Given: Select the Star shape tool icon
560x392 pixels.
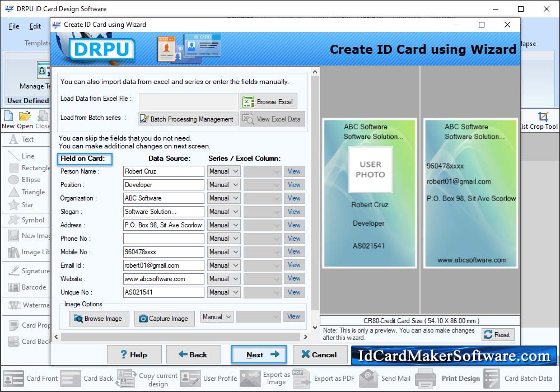Looking at the screenshot, I should point(13,205).
